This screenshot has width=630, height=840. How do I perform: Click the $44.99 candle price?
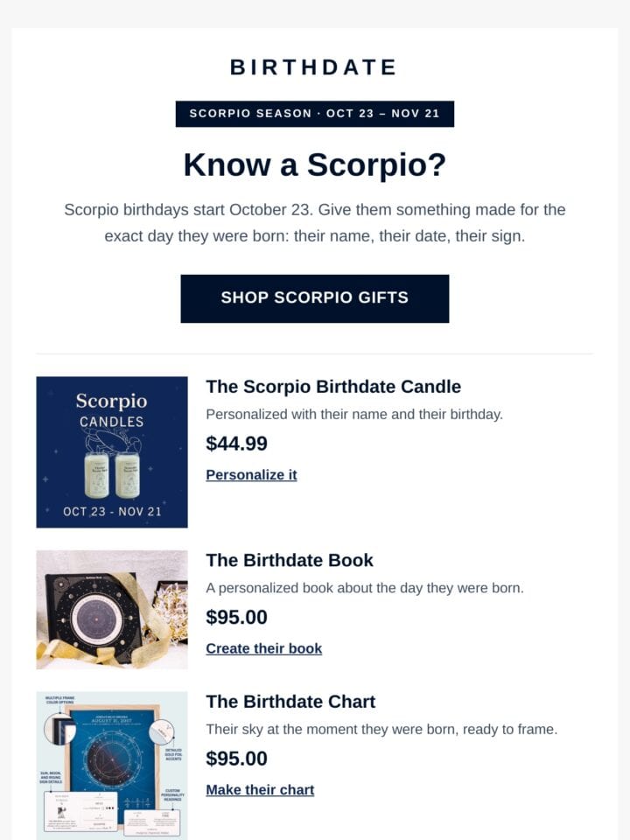pos(236,444)
